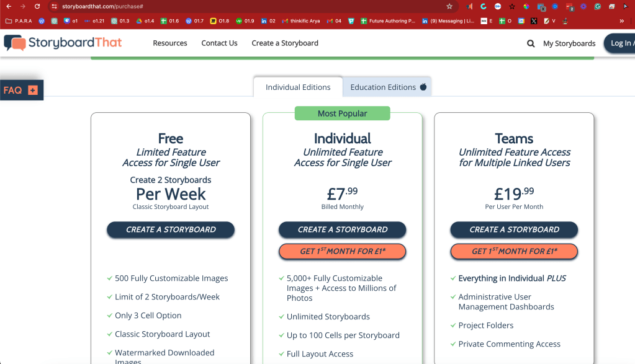Click '500 Fully Customizable Images' feature
Viewport: 635px width, 364px height.
pos(171,278)
